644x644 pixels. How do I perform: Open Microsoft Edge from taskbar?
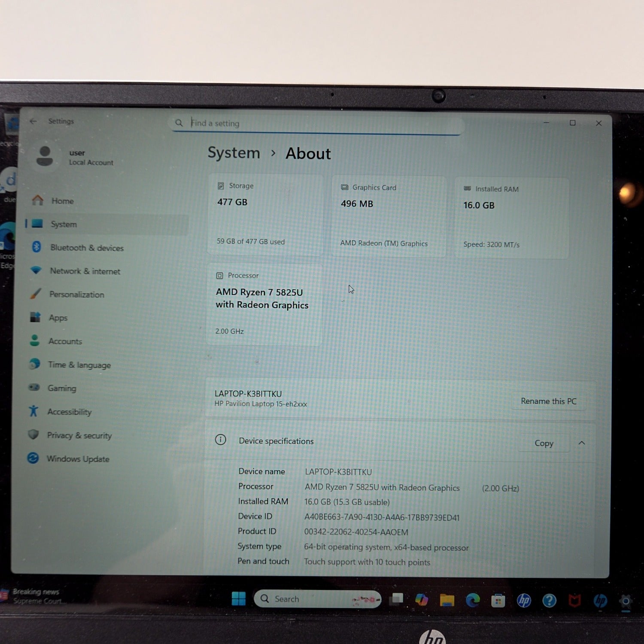(472, 600)
